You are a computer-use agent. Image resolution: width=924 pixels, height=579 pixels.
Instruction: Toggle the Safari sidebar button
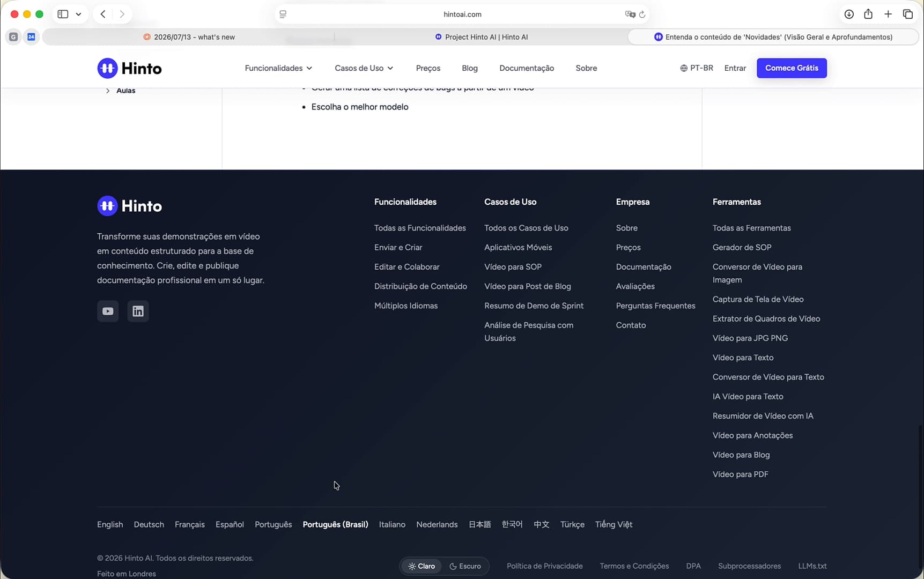(63, 14)
